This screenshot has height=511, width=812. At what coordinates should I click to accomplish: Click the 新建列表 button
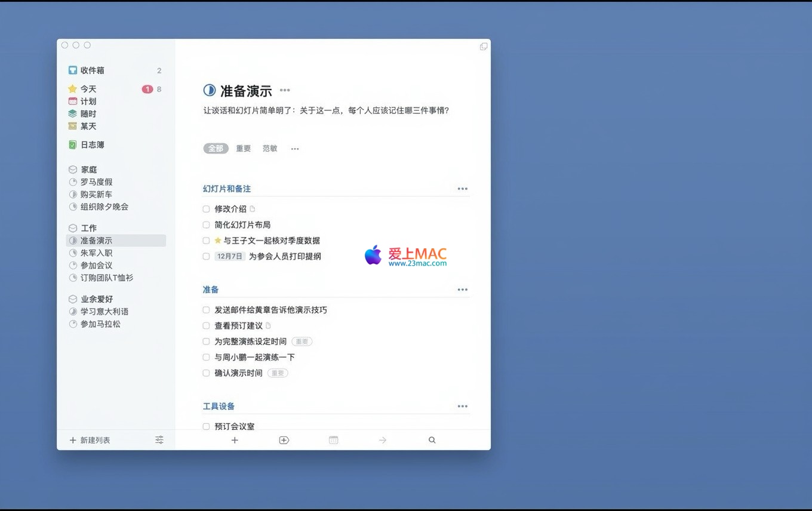[x=90, y=440]
